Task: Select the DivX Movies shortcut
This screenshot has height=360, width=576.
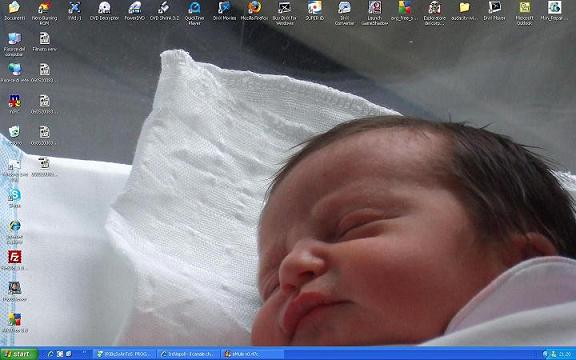Action: click(224, 10)
